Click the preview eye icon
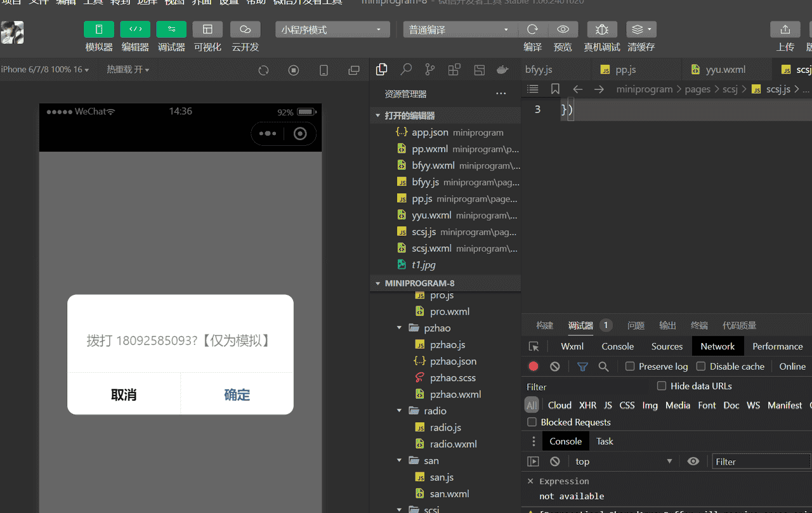 (x=563, y=30)
